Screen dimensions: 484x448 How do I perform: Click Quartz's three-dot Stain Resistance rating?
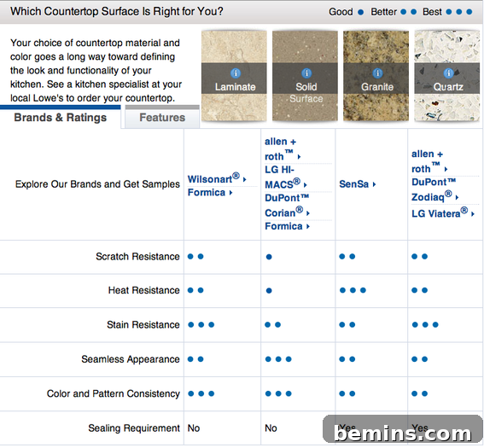tap(425, 324)
